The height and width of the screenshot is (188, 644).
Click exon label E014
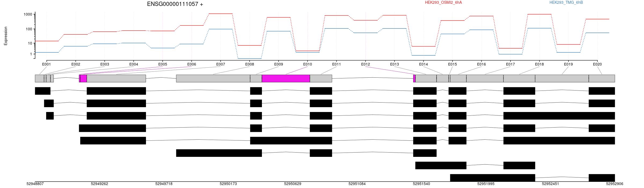[423, 64]
